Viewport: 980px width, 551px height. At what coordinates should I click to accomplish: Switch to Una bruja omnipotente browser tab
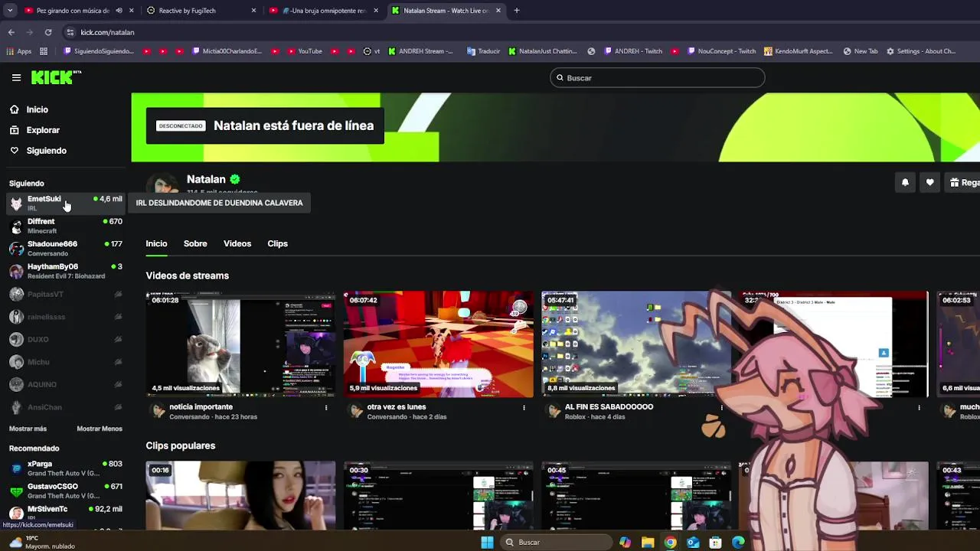tap(323, 11)
